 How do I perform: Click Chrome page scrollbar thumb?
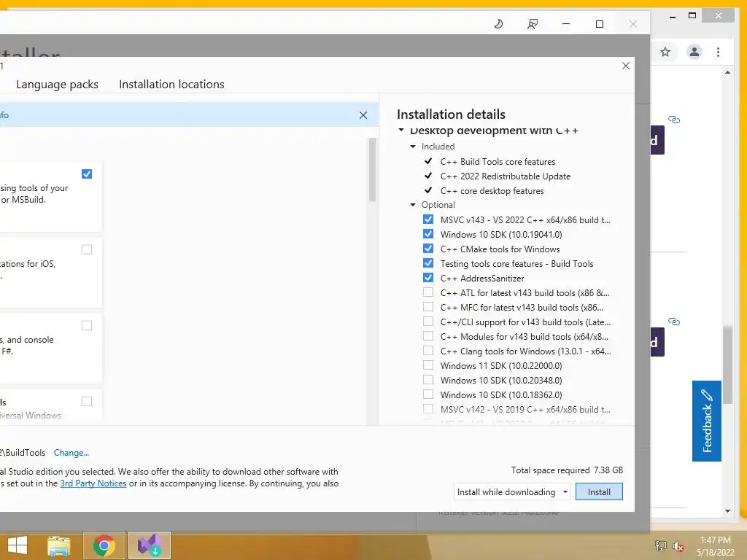(727, 365)
